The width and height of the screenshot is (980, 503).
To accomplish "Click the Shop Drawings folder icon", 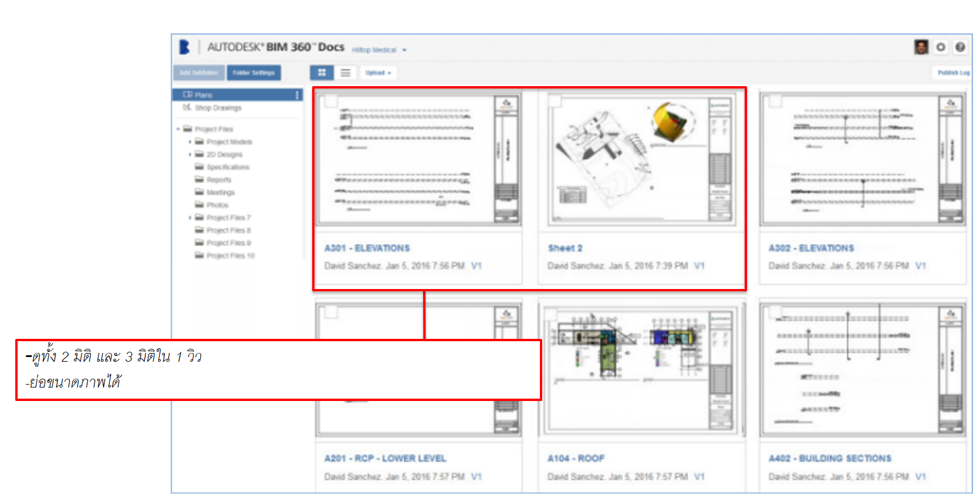I will click(x=187, y=107).
